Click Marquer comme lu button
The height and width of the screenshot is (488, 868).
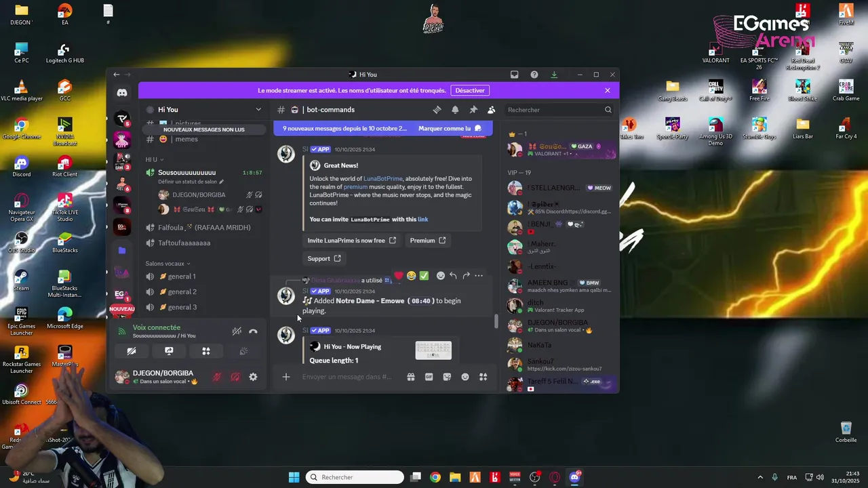450,128
